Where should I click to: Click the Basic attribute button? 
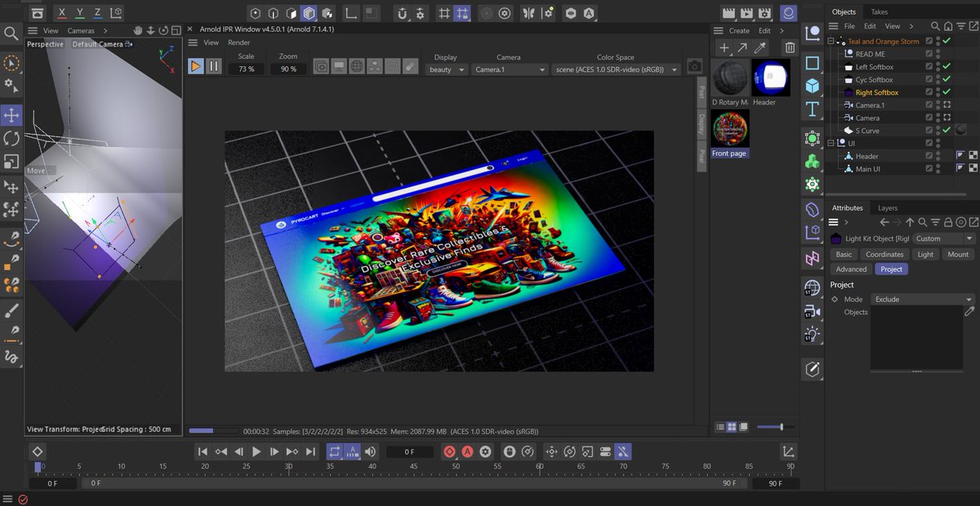pos(844,255)
